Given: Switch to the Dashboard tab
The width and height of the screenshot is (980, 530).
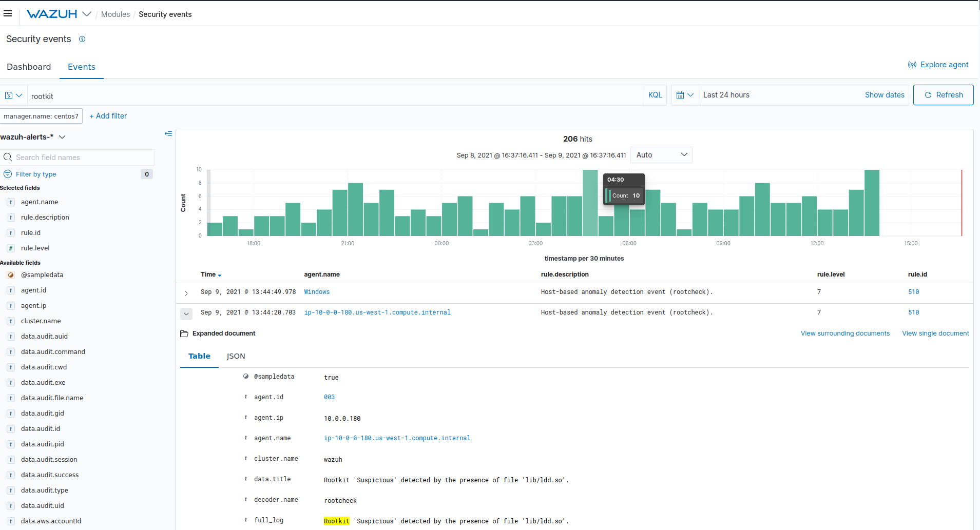Looking at the screenshot, I should tap(29, 67).
